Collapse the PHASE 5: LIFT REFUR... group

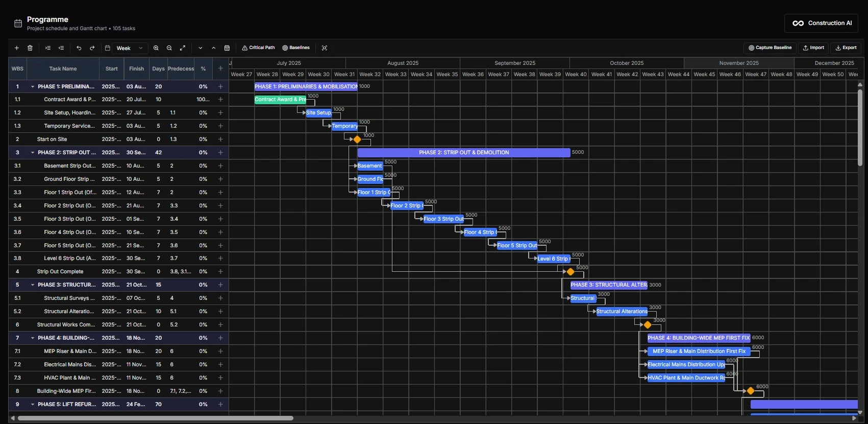coord(33,405)
